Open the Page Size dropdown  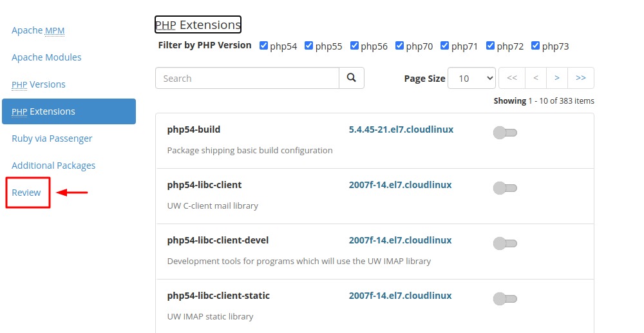471,78
